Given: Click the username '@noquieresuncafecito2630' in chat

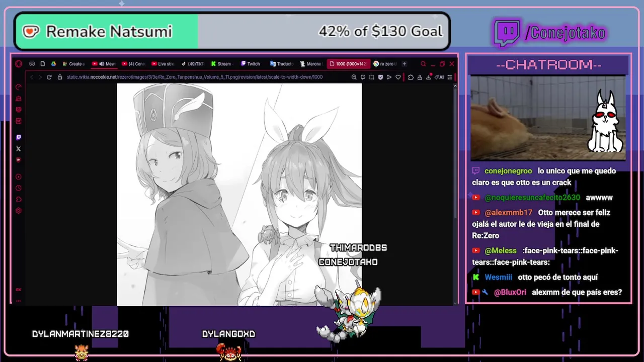Looking at the screenshot, I should [532, 198].
